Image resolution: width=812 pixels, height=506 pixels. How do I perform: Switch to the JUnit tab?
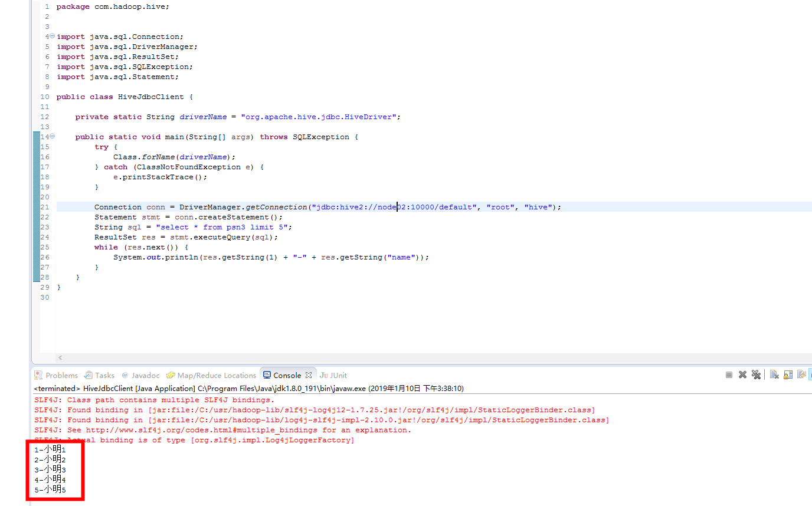pyautogui.click(x=333, y=375)
